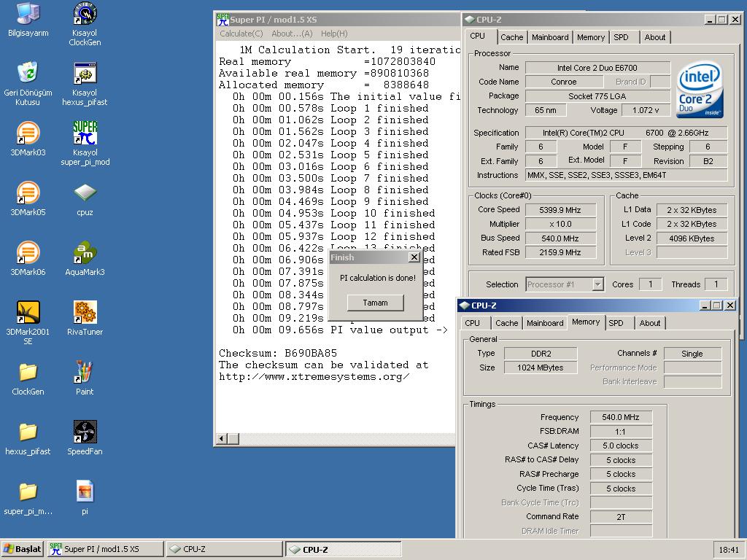The width and height of the screenshot is (747, 560).
Task: Click the CAS# Latency 5.0 clocks field
Action: click(x=620, y=446)
